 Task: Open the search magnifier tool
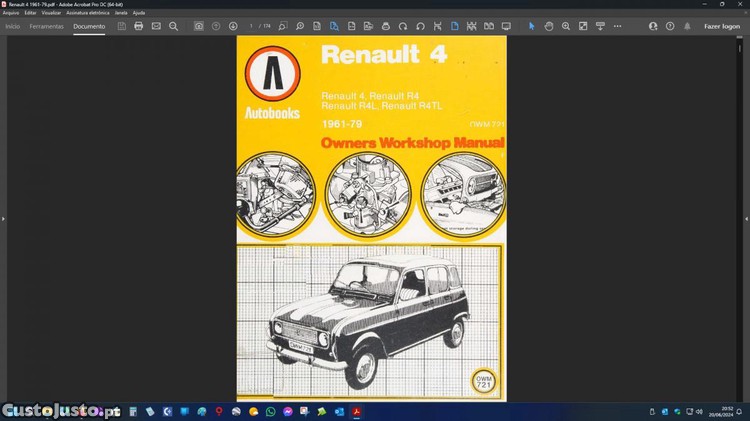pos(174,26)
